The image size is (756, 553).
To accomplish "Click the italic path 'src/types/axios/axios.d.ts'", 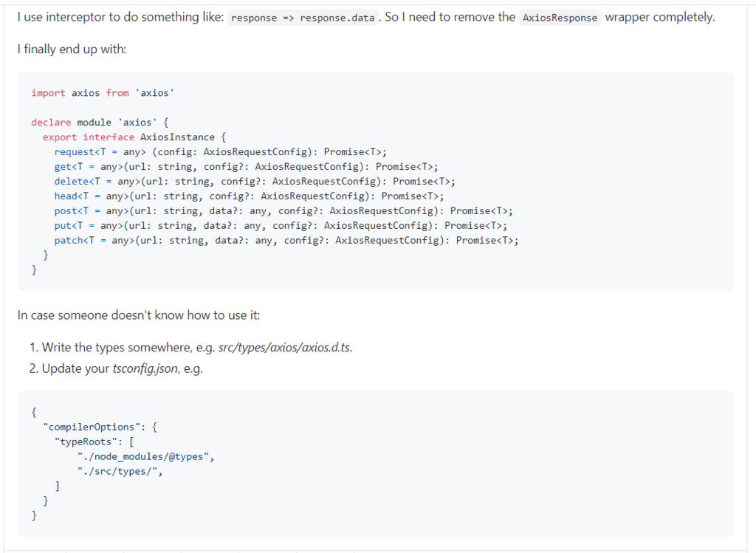I will pyautogui.click(x=284, y=348).
